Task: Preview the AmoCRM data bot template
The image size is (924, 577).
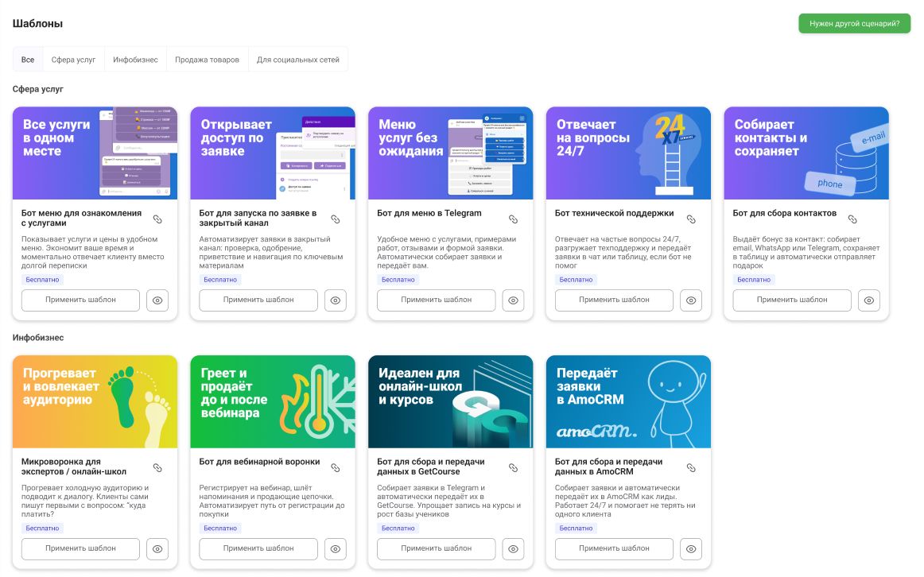Action: pos(691,549)
